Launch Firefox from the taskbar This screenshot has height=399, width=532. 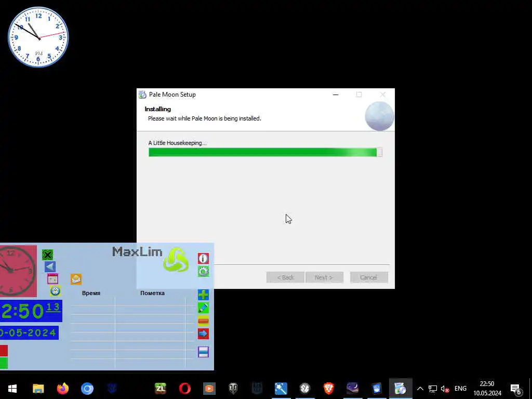tap(63, 389)
